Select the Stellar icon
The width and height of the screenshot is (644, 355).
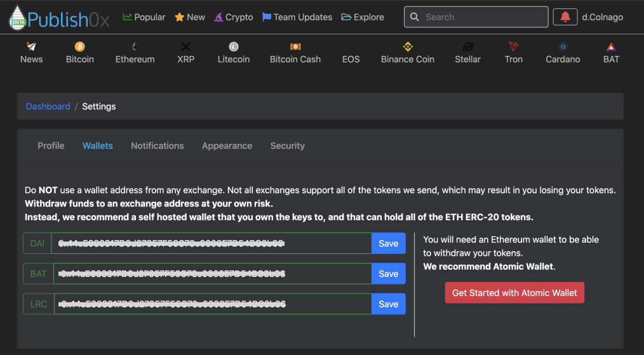point(468,46)
